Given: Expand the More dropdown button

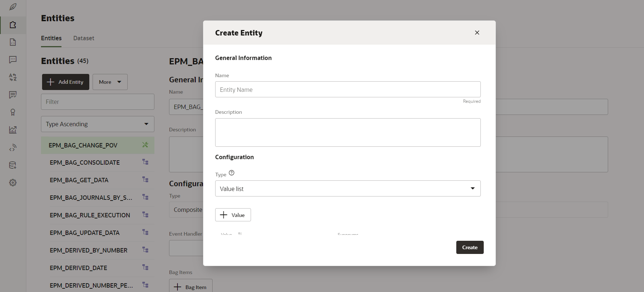Looking at the screenshot, I should tap(110, 82).
